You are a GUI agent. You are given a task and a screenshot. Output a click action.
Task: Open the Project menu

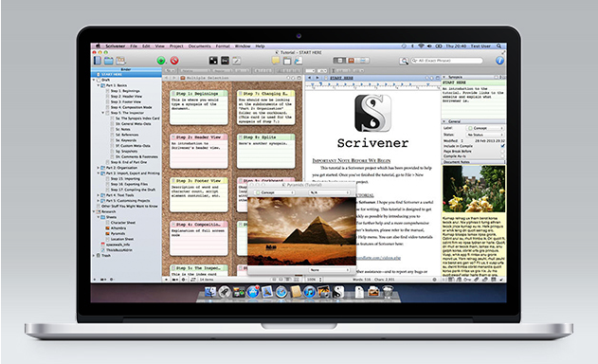tap(176, 45)
